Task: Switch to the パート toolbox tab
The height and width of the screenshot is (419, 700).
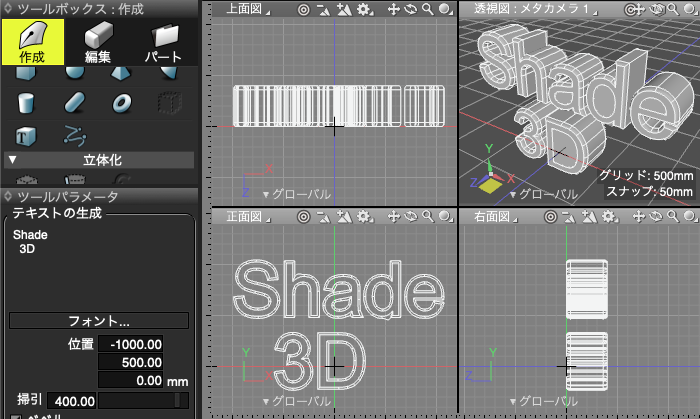Action: click(x=163, y=41)
